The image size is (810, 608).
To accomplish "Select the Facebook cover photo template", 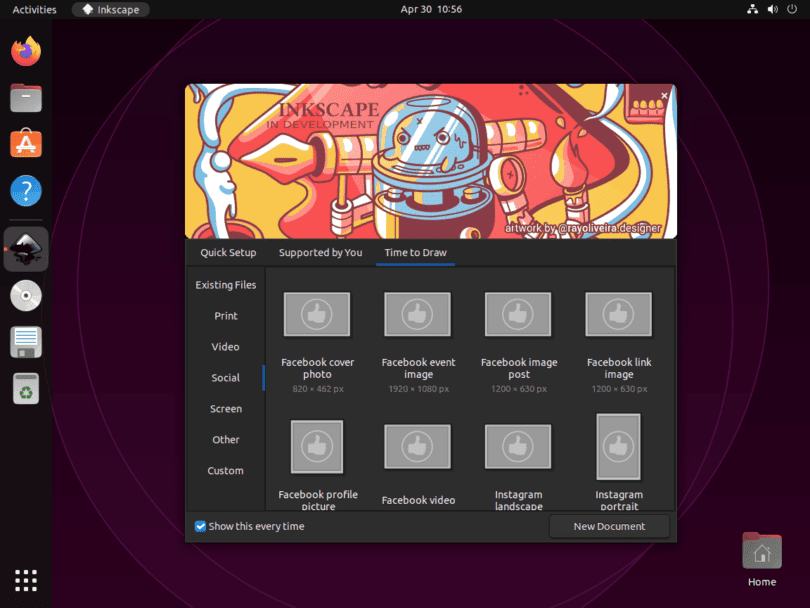I will [x=317, y=314].
